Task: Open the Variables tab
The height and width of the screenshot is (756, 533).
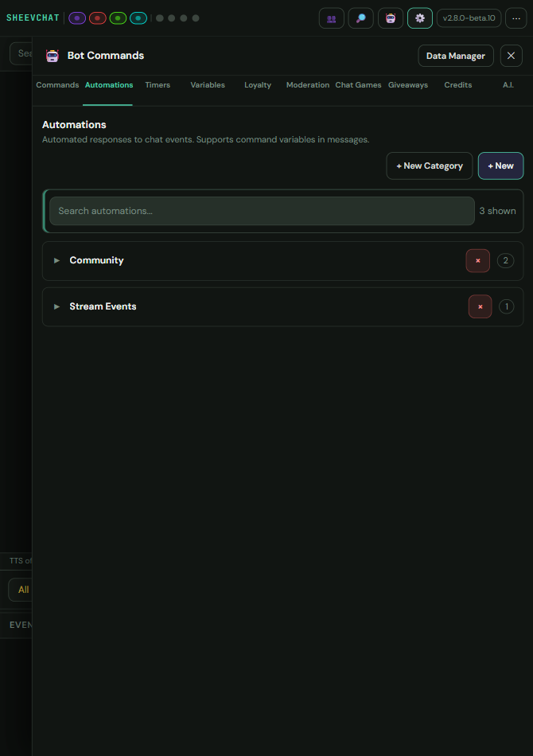Action: click(x=208, y=85)
